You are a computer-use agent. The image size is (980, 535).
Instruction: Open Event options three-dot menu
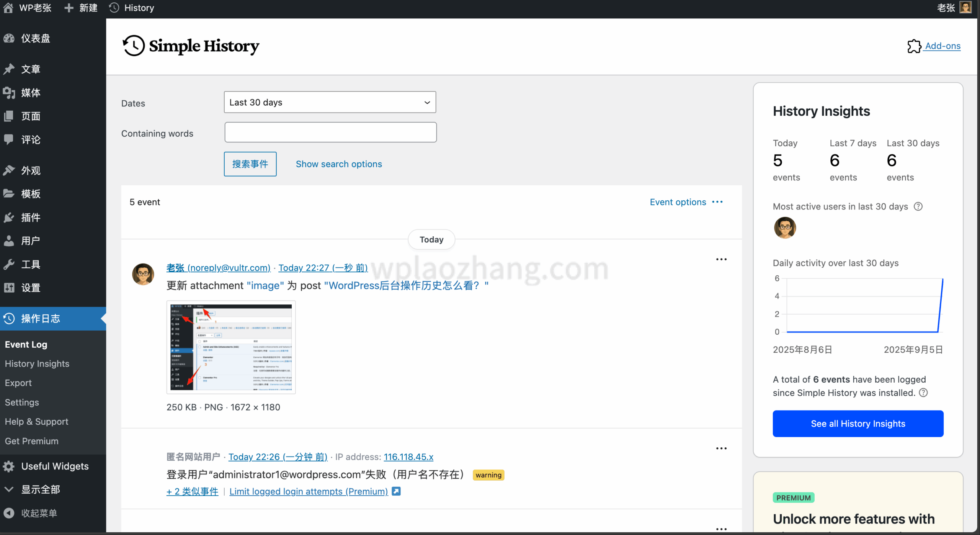(x=717, y=202)
